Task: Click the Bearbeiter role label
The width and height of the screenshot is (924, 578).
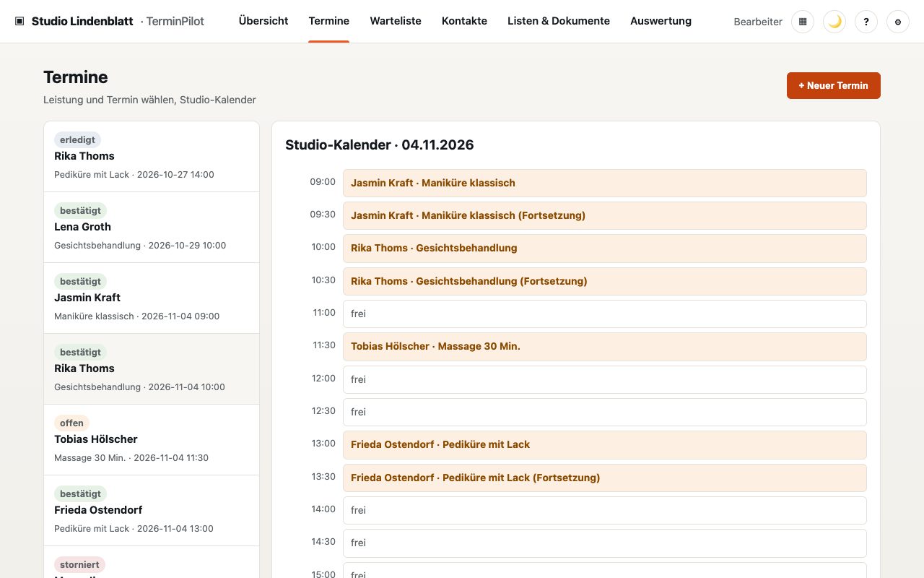Action: tap(758, 22)
